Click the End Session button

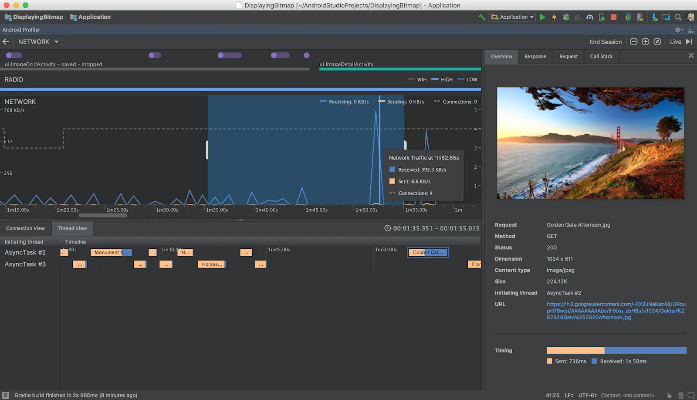(605, 42)
